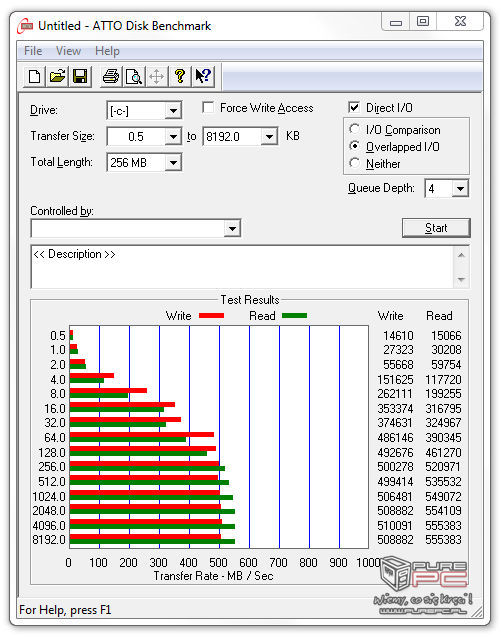Open the File menu
Screen dimensions: 502x637
click(33, 51)
